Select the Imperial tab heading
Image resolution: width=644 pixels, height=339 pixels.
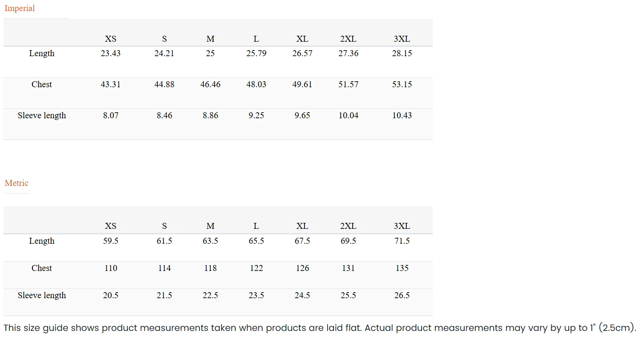pos(20,9)
